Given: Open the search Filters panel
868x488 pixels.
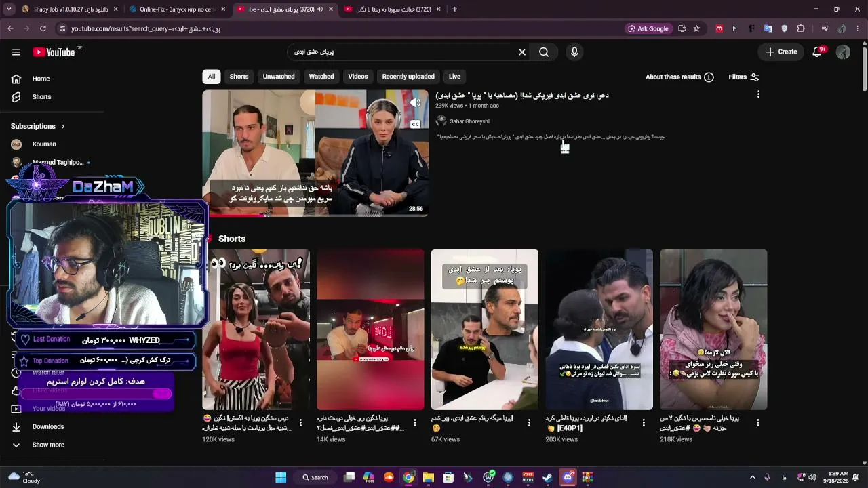Looking at the screenshot, I should [744, 77].
